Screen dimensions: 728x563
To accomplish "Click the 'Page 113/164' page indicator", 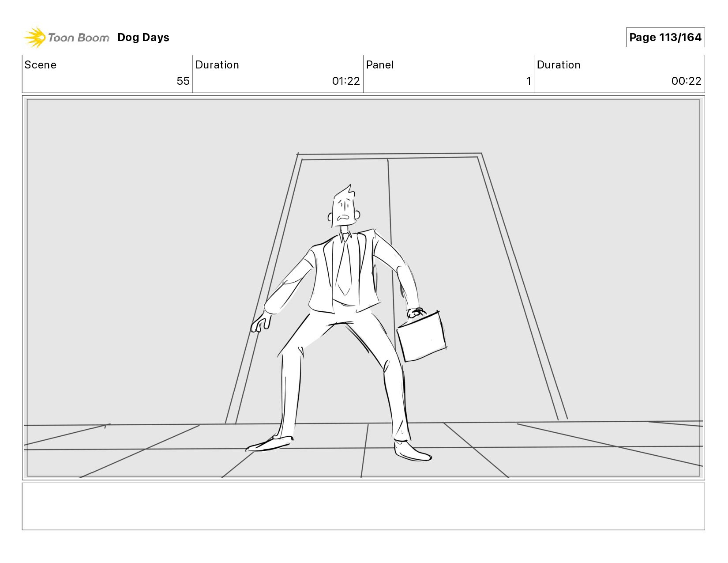I will [x=665, y=38].
